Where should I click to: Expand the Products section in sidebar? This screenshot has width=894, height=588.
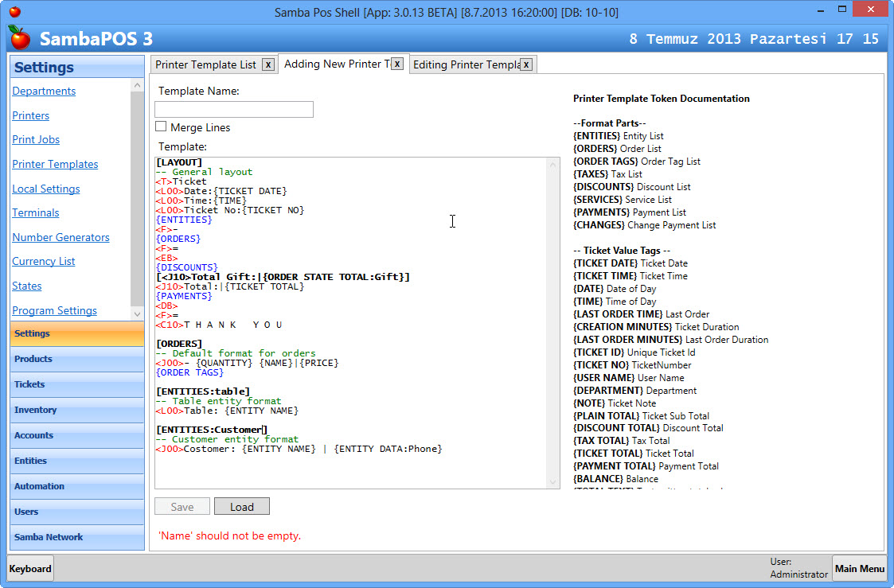[x=76, y=359]
